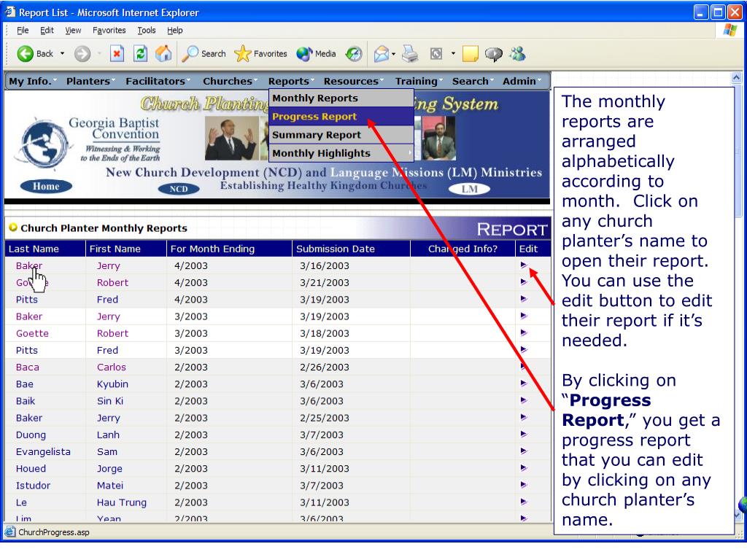Click the green Back arrow icon

click(x=26, y=54)
